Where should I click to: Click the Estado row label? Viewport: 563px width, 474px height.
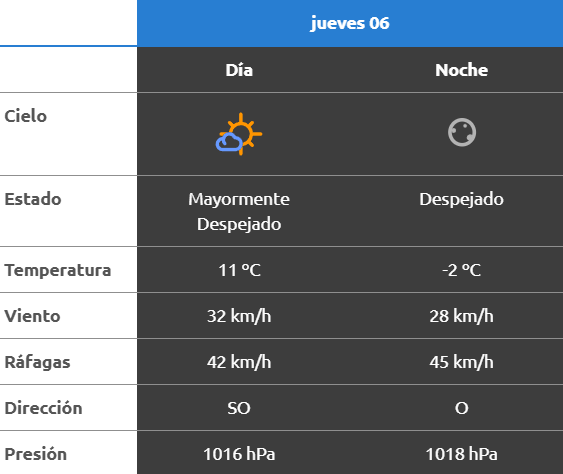[33, 199]
